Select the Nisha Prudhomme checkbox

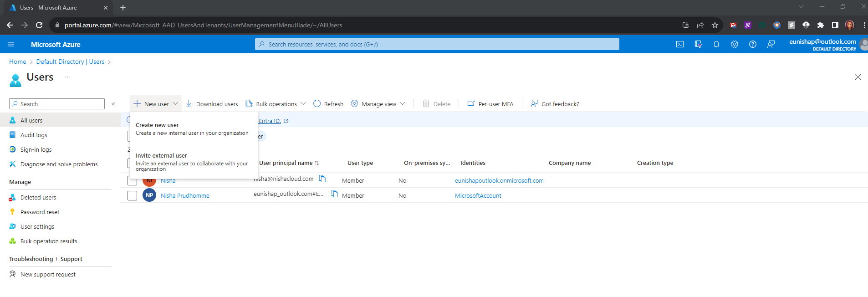coord(132,195)
